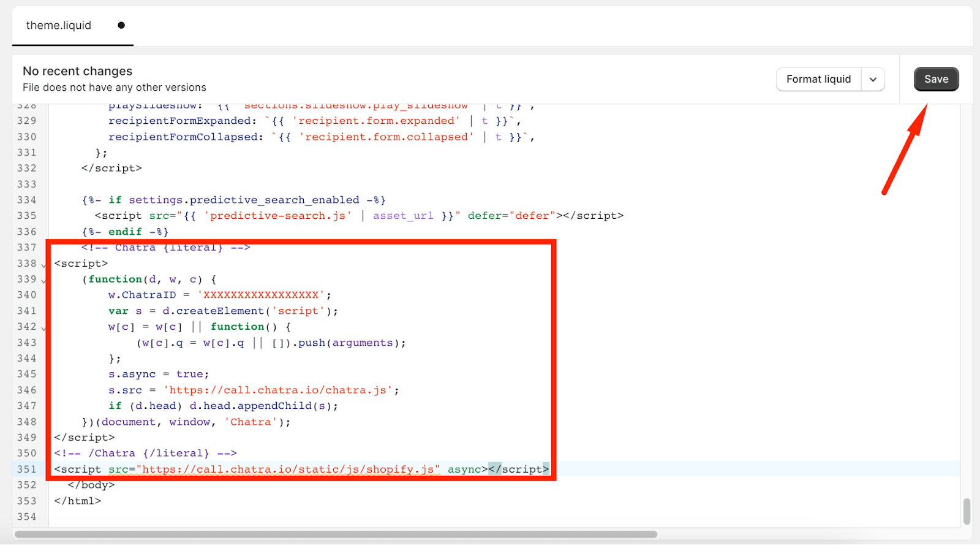Place cursor on the closing body tag
Image resolution: width=980 pixels, height=545 pixels.
[x=91, y=485]
